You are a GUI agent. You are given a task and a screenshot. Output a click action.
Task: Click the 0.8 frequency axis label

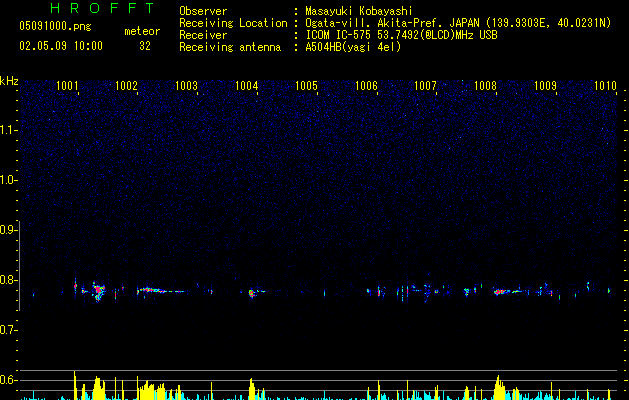click(x=8, y=280)
